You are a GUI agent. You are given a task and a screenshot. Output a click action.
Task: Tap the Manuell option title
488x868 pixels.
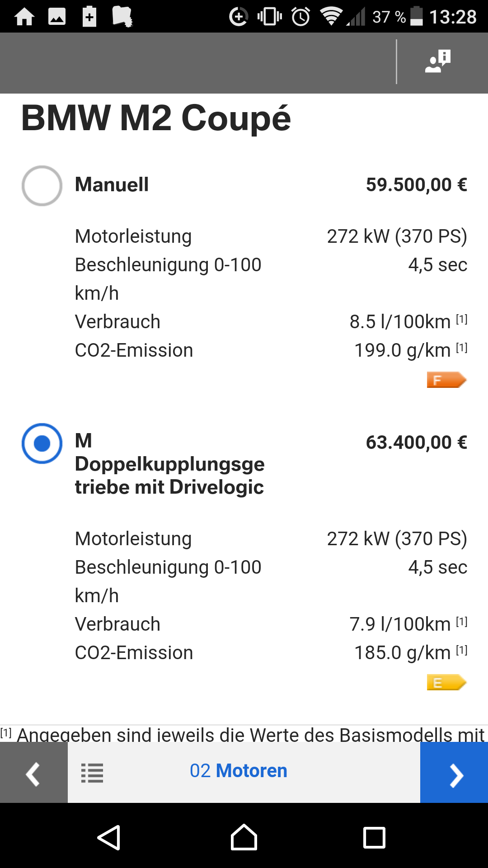pos(112,184)
